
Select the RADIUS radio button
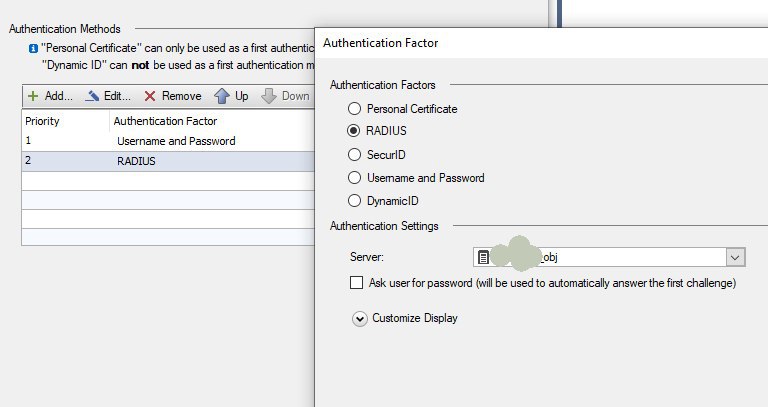pyautogui.click(x=353, y=130)
